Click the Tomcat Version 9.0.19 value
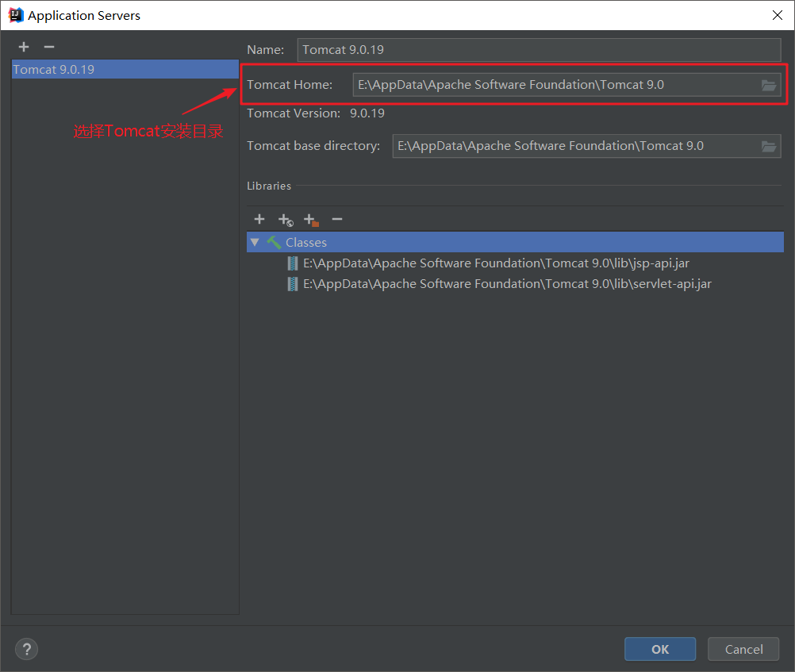This screenshot has height=672, width=795. [x=367, y=113]
